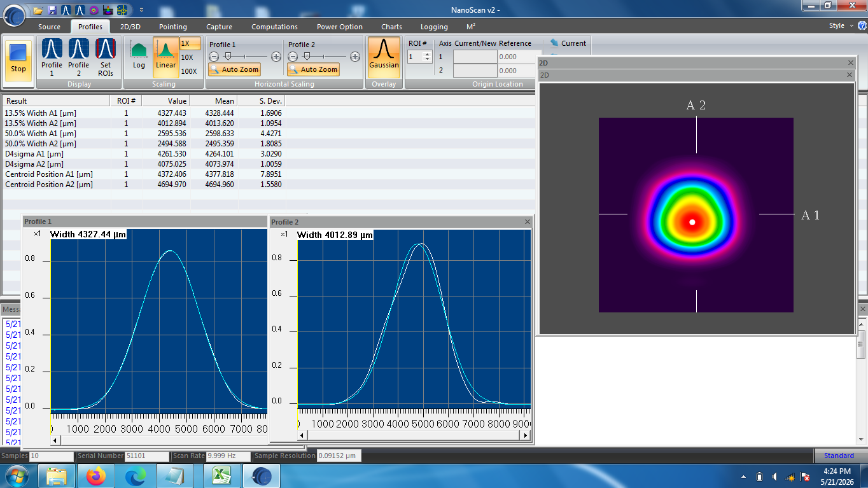Click Auto Zoom for Profile 2
868x488 pixels.
(313, 69)
